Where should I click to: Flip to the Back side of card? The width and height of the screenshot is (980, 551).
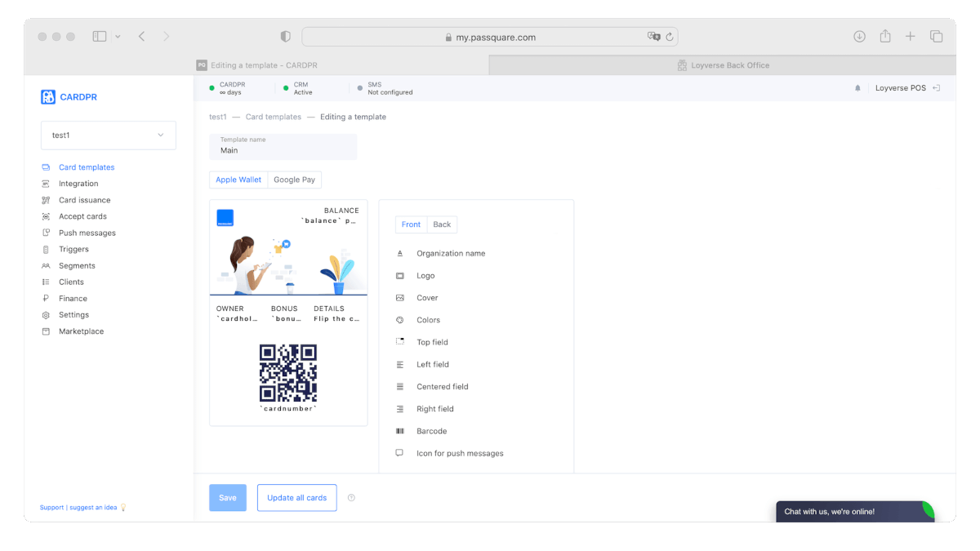tap(442, 224)
